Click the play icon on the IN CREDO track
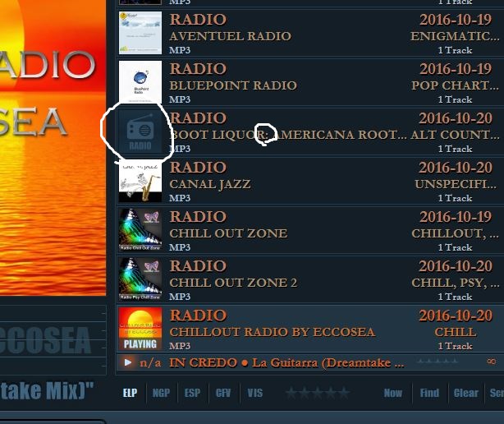This screenshot has height=424, width=504. coord(127,362)
